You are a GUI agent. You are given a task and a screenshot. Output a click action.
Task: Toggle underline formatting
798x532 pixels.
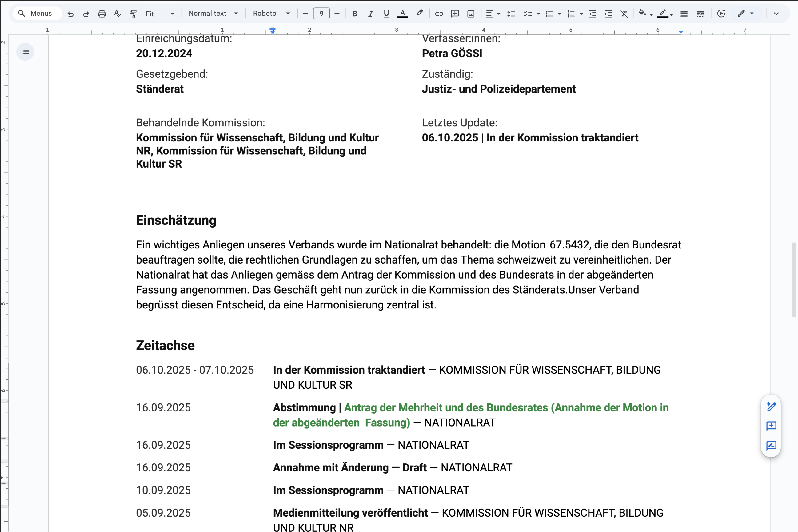click(x=386, y=14)
